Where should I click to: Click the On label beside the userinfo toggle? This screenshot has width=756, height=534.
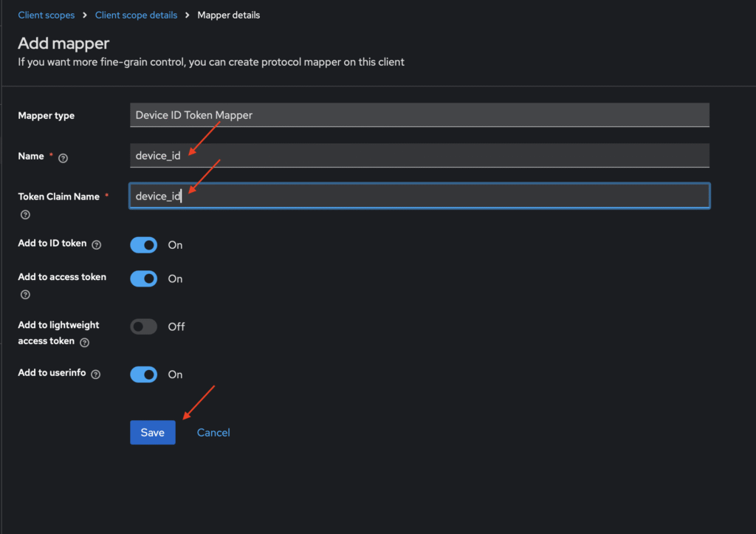click(x=175, y=374)
